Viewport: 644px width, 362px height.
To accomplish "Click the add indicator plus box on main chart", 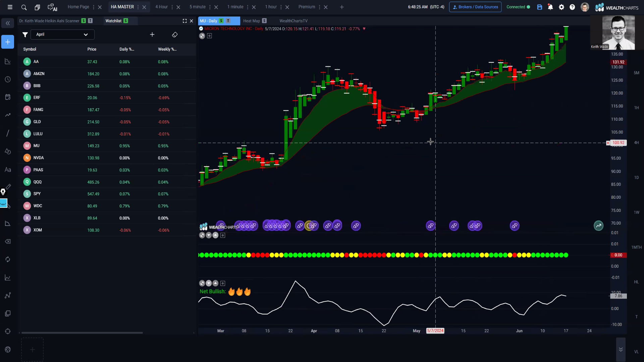I will coord(209,36).
